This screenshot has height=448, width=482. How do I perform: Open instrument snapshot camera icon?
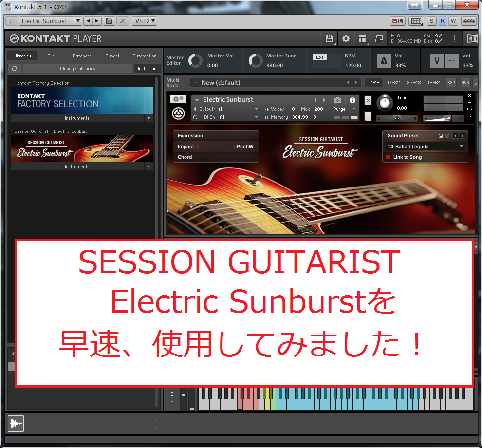point(337,100)
